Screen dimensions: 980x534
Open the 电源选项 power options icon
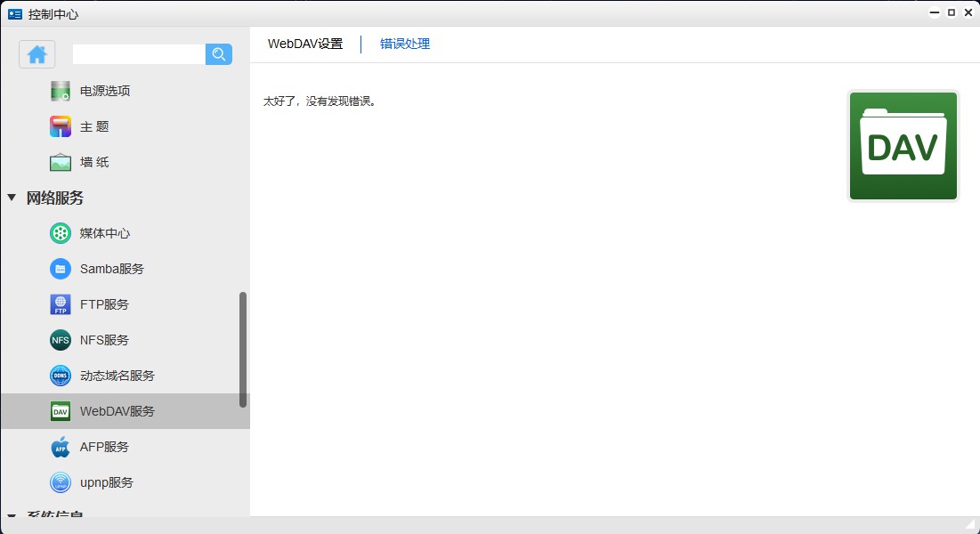[61, 91]
